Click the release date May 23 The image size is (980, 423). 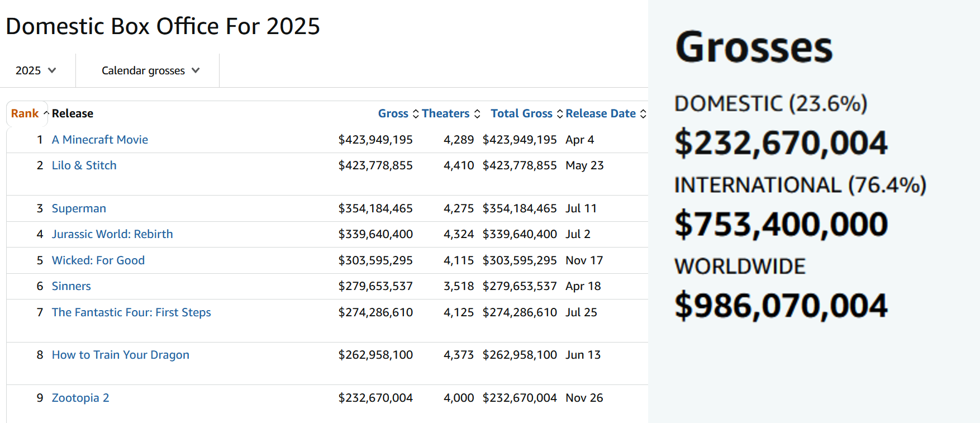(x=584, y=165)
